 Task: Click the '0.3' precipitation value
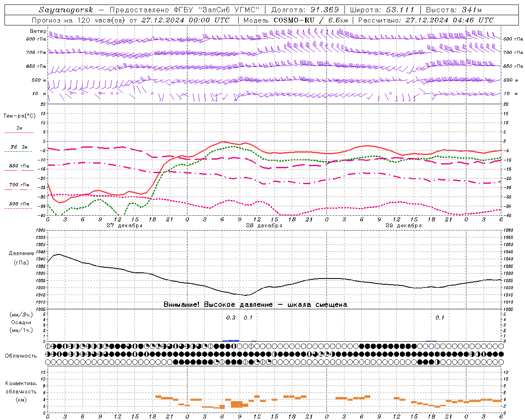click(x=231, y=318)
